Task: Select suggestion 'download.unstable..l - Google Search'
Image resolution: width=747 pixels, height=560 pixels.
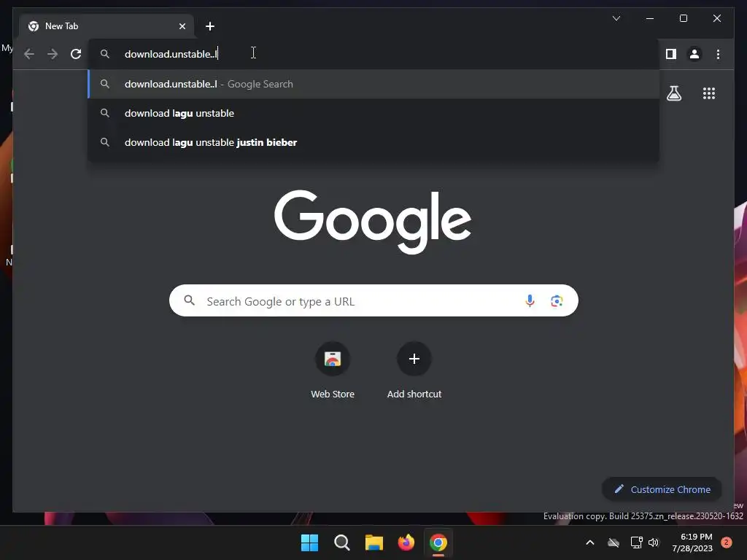Action: pos(373,84)
